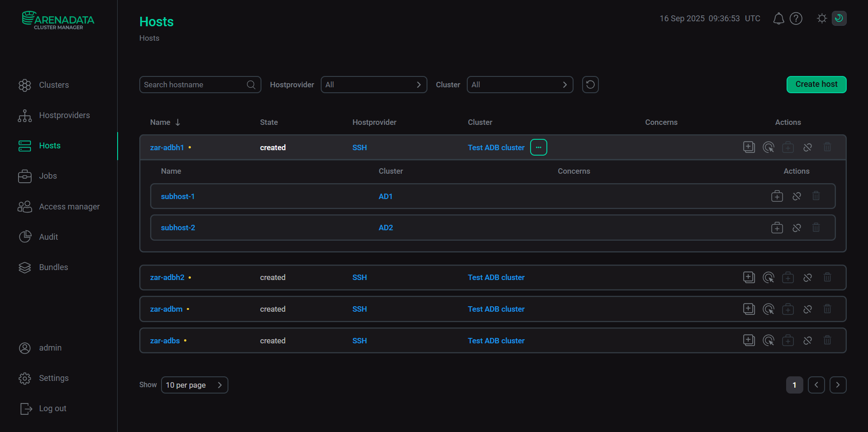868x432 pixels.
Task: Open the Cluster filter dropdown
Action: pos(520,85)
